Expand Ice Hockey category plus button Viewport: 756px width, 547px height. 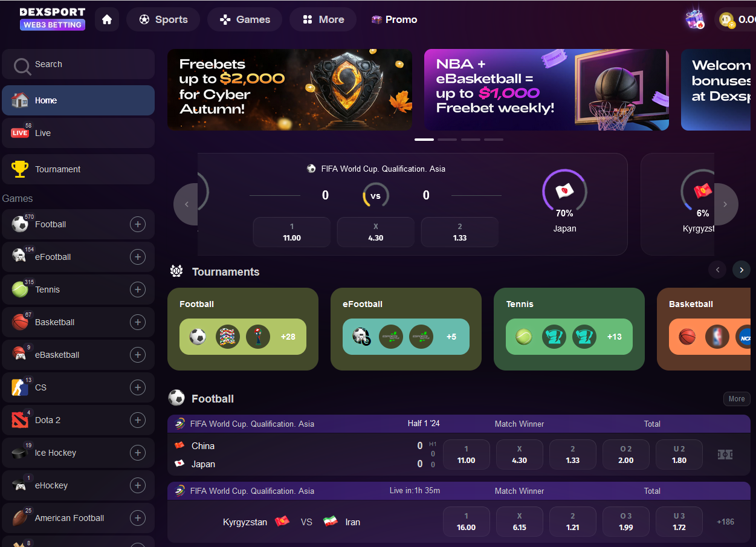(138, 453)
